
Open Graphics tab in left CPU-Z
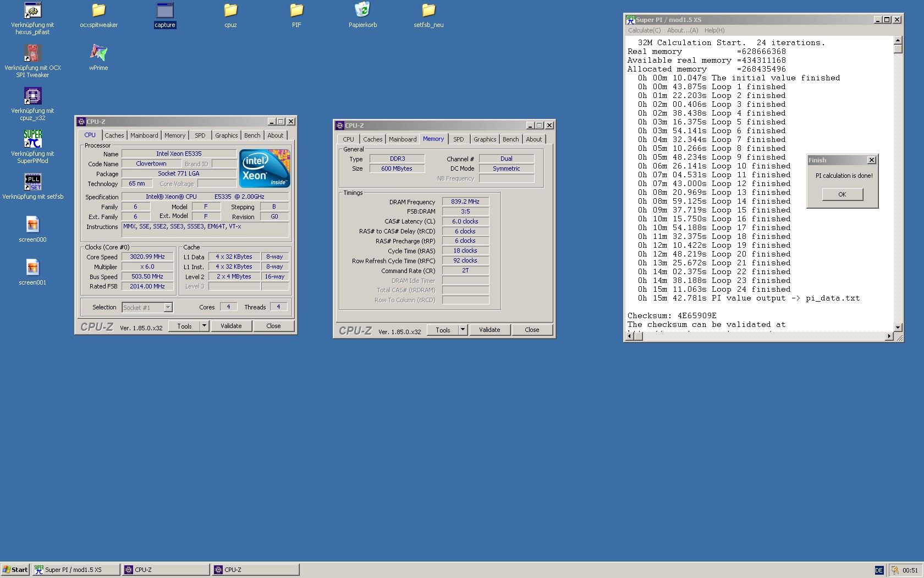[227, 135]
